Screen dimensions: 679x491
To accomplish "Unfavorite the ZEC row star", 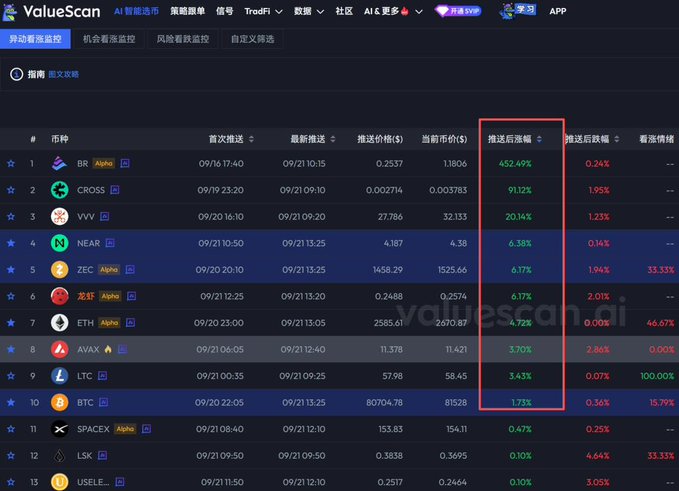I will (11, 270).
